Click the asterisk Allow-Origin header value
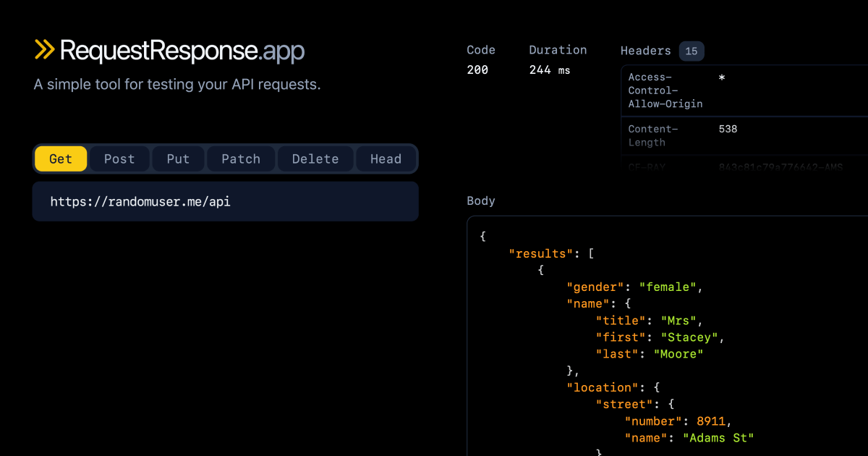 pos(722,77)
